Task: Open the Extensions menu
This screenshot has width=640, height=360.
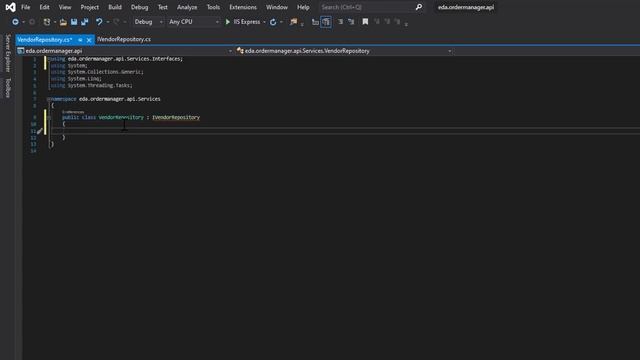Action: tap(243, 7)
